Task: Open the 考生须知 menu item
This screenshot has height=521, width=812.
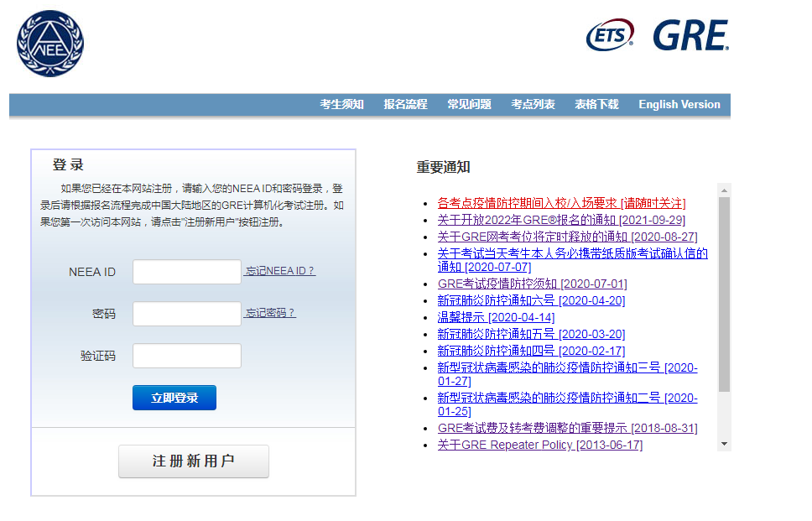Action: tap(341, 105)
